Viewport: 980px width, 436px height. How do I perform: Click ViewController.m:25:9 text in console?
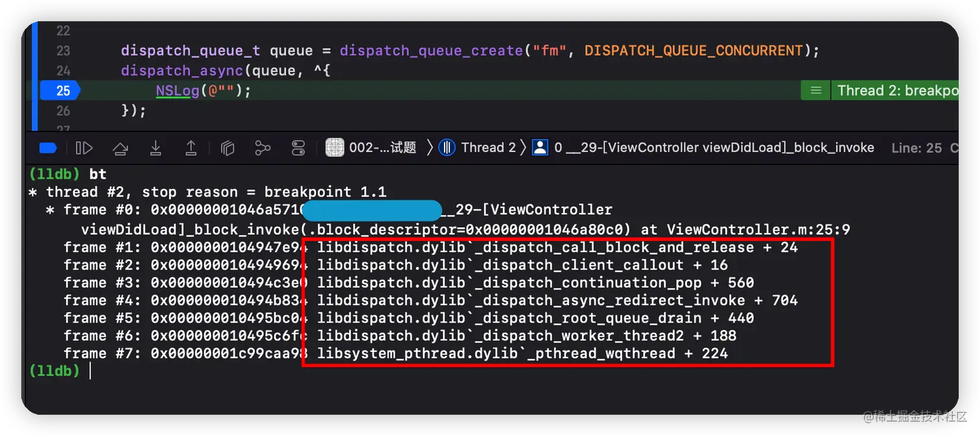point(758,229)
